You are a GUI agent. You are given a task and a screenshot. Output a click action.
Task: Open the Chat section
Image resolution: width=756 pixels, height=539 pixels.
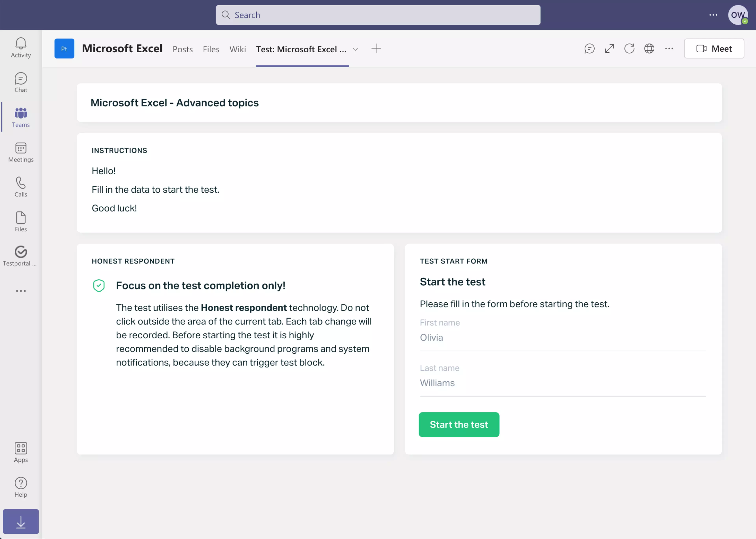20,82
